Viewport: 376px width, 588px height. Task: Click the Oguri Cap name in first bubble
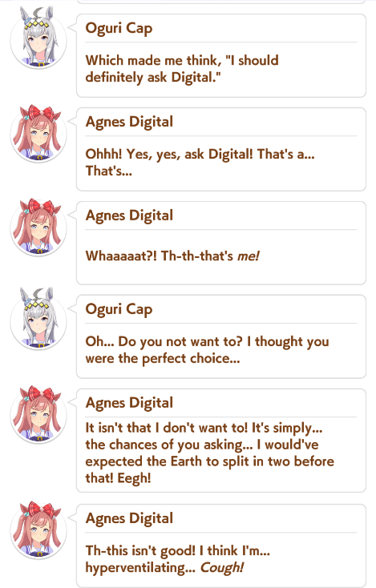[x=119, y=29]
